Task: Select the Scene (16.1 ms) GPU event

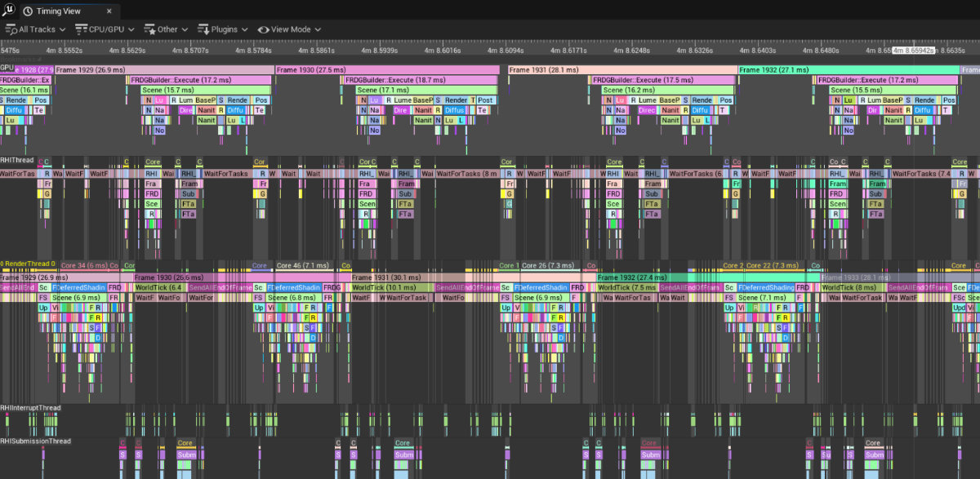Action: point(25,90)
